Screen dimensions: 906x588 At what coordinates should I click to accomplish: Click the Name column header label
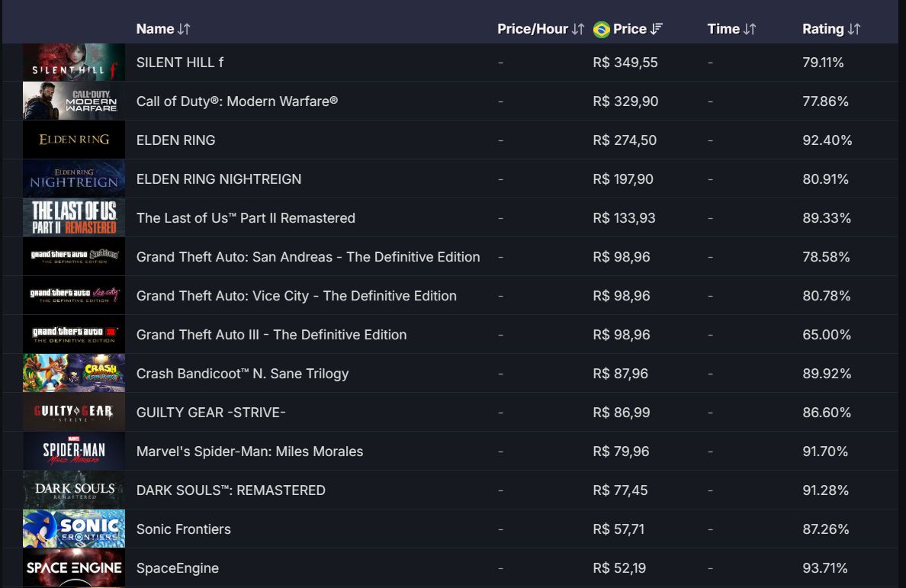pyautogui.click(x=155, y=29)
